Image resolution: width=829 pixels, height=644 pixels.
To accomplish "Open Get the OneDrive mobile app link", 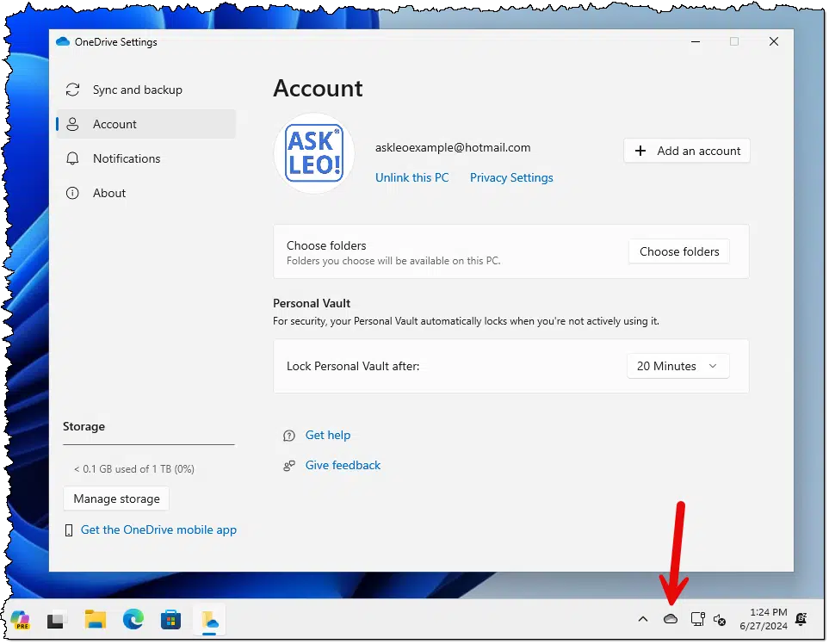I will coord(158,529).
